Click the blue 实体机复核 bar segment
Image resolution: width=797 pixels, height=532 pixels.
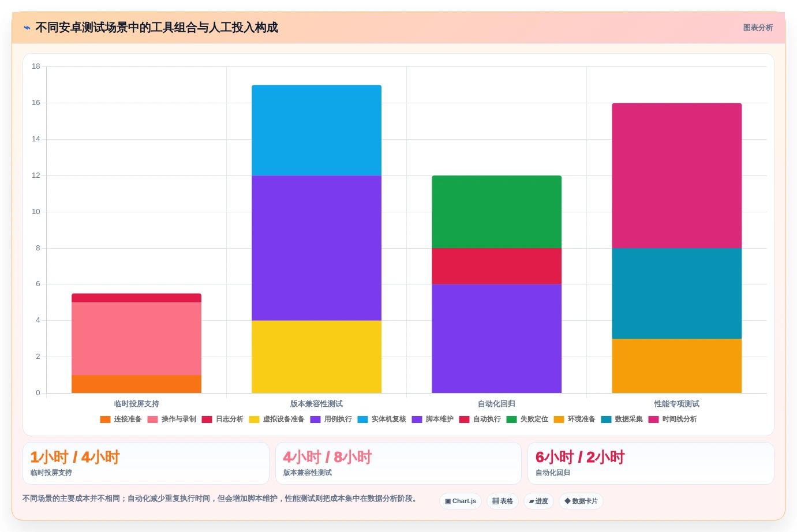coord(316,130)
